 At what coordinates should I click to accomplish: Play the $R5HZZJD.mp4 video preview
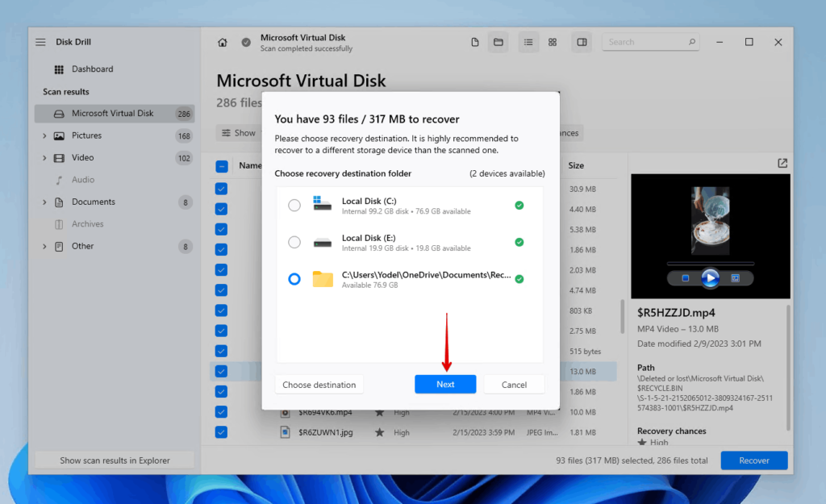point(710,278)
